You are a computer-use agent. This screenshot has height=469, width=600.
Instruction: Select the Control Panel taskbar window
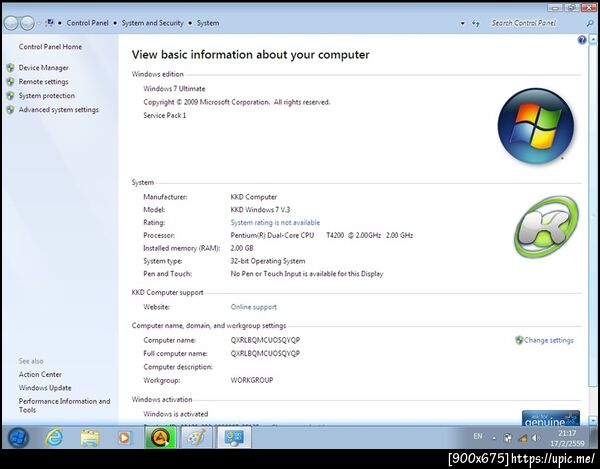point(234,437)
